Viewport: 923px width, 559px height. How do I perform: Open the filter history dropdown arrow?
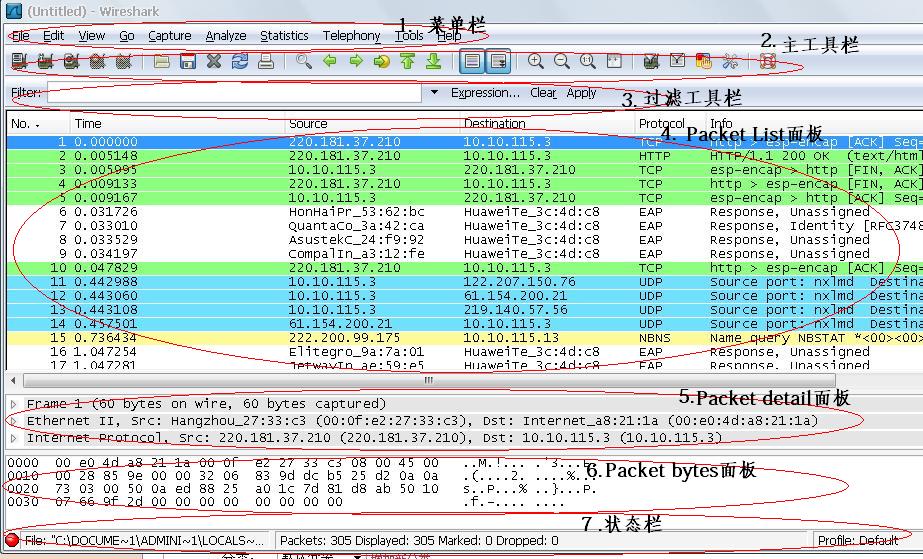[x=434, y=92]
